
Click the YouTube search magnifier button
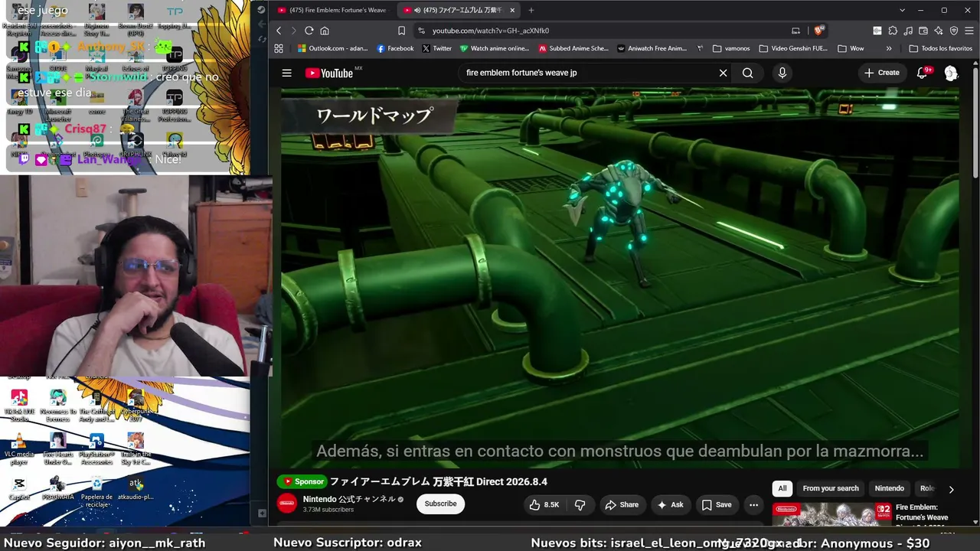(748, 73)
